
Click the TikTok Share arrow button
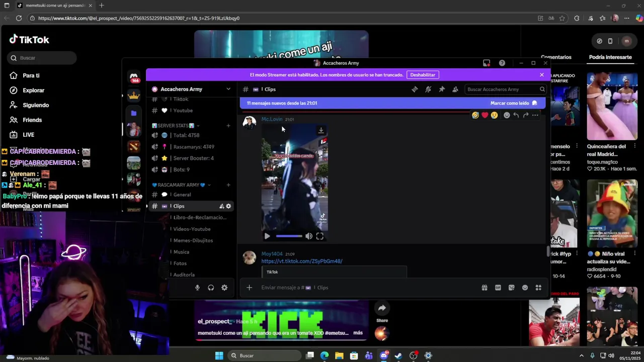tap(382, 308)
